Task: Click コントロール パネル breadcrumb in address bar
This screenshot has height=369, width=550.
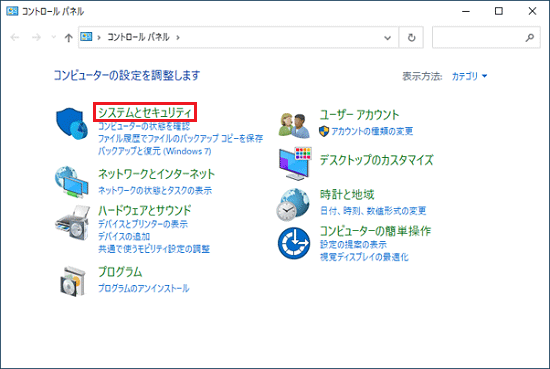Action: click(x=138, y=37)
